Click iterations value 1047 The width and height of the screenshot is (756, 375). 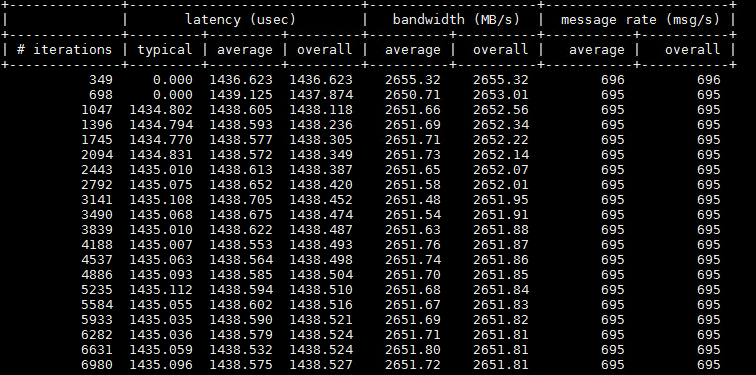click(96, 109)
